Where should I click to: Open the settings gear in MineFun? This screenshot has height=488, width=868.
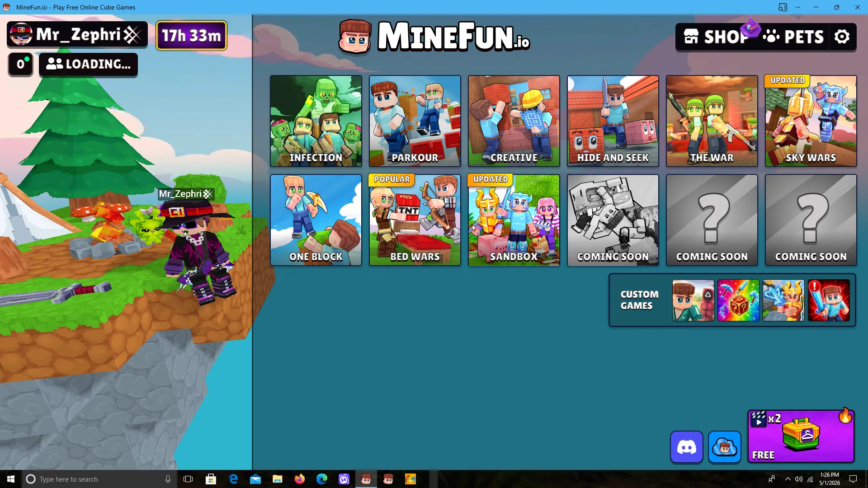click(x=842, y=37)
